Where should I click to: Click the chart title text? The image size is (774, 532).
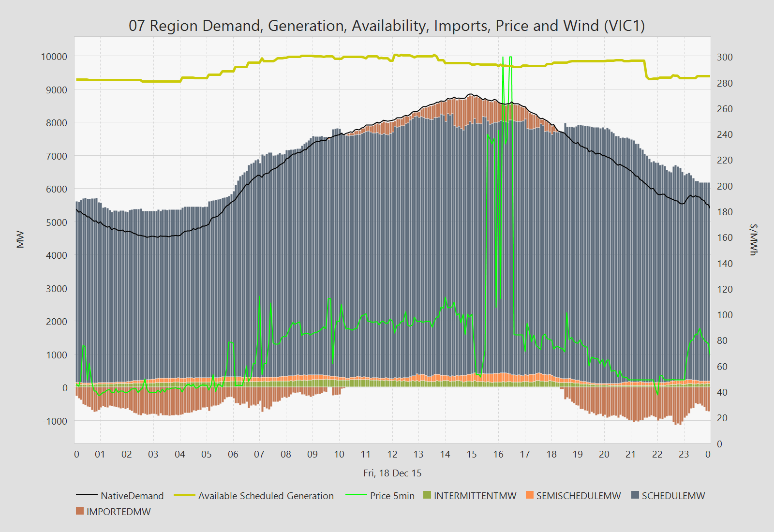coord(387,26)
